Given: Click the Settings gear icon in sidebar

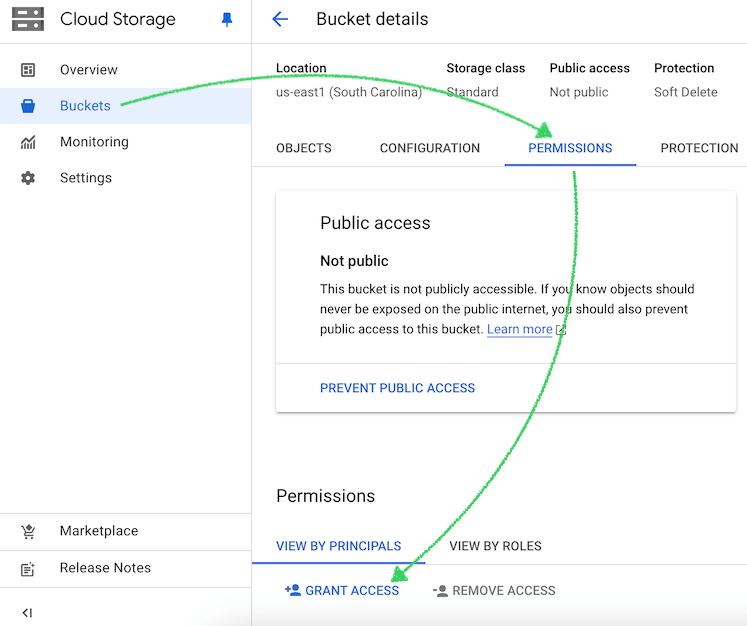Looking at the screenshot, I should click(x=28, y=178).
